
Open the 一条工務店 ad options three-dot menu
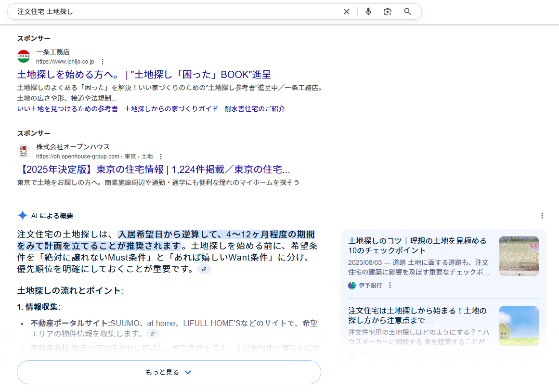[x=103, y=62]
